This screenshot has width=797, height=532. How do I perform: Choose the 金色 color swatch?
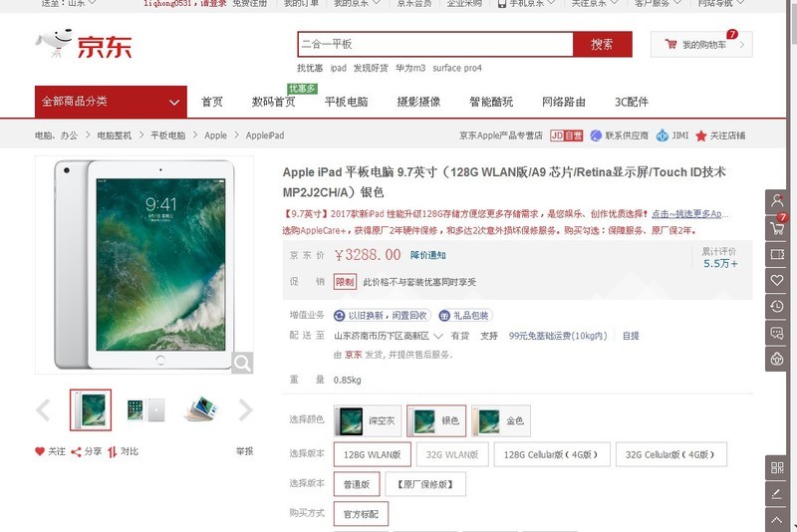click(x=501, y=420)
